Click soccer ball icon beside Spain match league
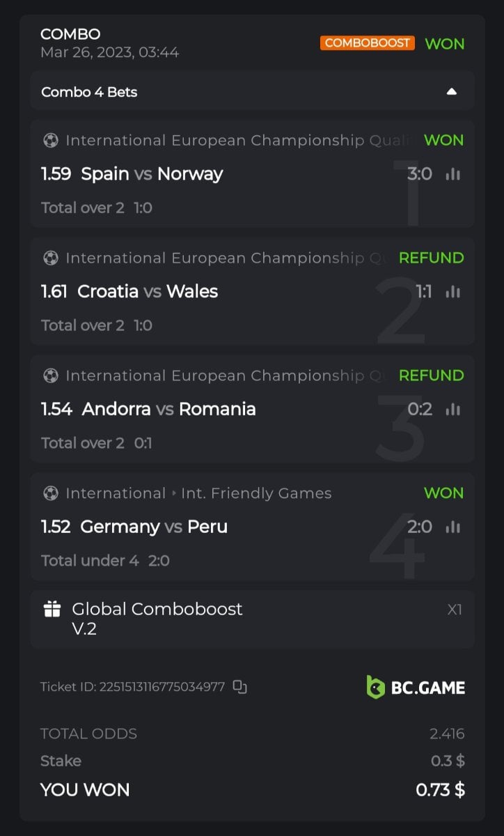This screenshot has height=836, width=504. 51,141
